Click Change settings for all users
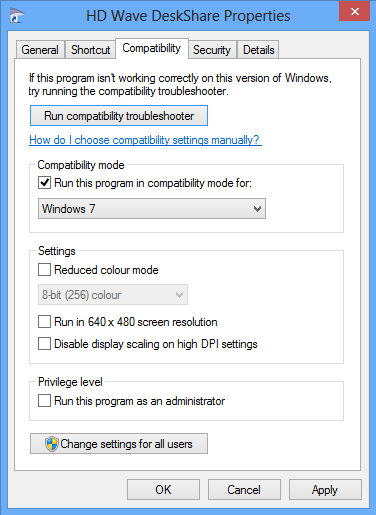 [119, 444]
